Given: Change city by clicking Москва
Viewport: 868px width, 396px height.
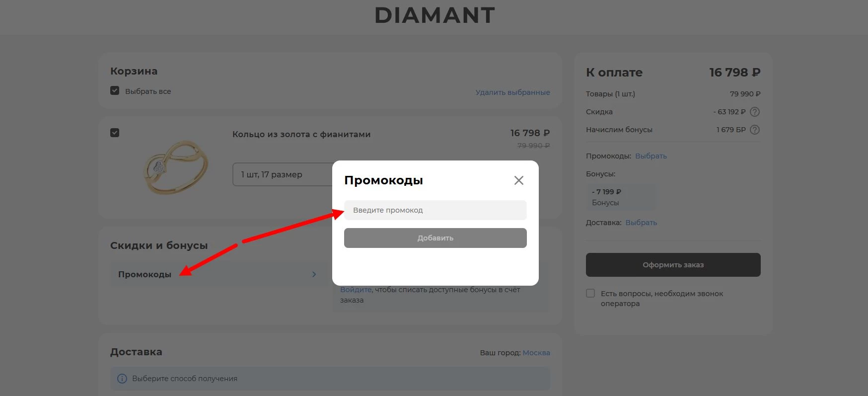Looking at the screenshot, I should click(x=536, y=352).
